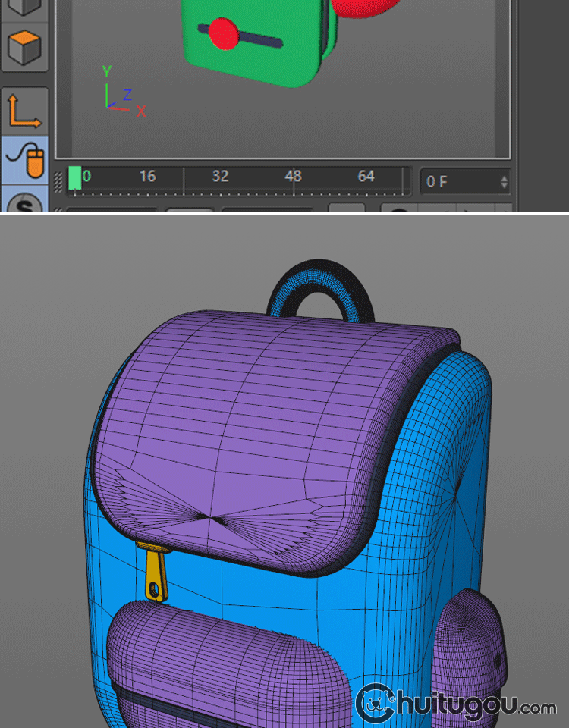Image resolution: width=569 pixels, height=728 pixels.
Task: Select the small red knob on green object
Action: tap(224, 34)
